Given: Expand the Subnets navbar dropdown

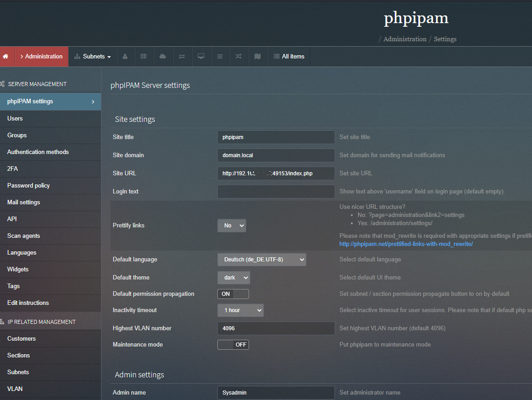Looking at the screenshot, I should 93,56.
